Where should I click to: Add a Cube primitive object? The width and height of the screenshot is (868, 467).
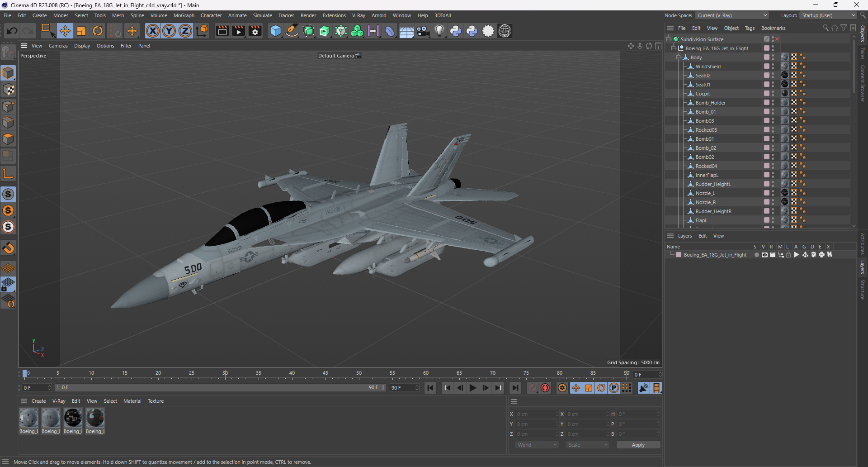click(x=275, y=31)
